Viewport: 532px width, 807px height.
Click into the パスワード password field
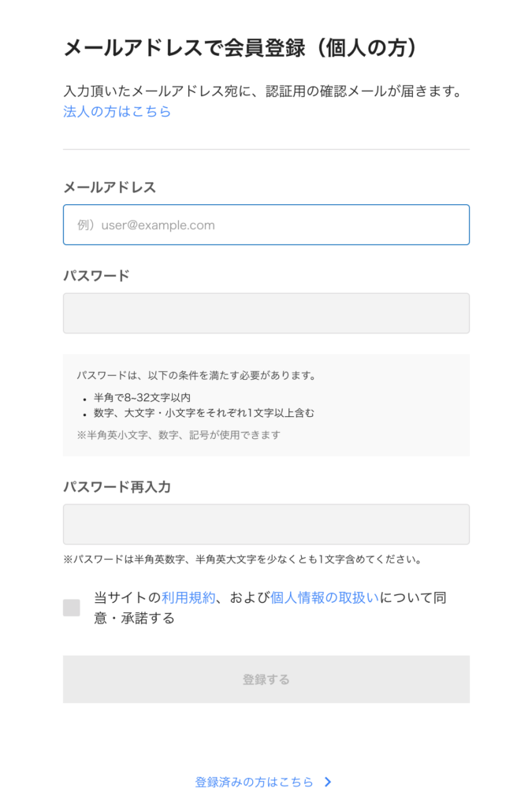[266, 314]
